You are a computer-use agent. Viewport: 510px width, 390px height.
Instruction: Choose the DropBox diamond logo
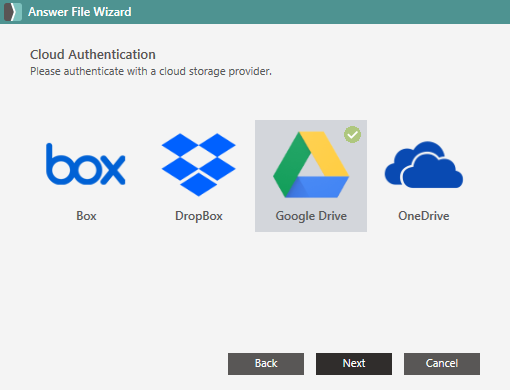point(199,165)
